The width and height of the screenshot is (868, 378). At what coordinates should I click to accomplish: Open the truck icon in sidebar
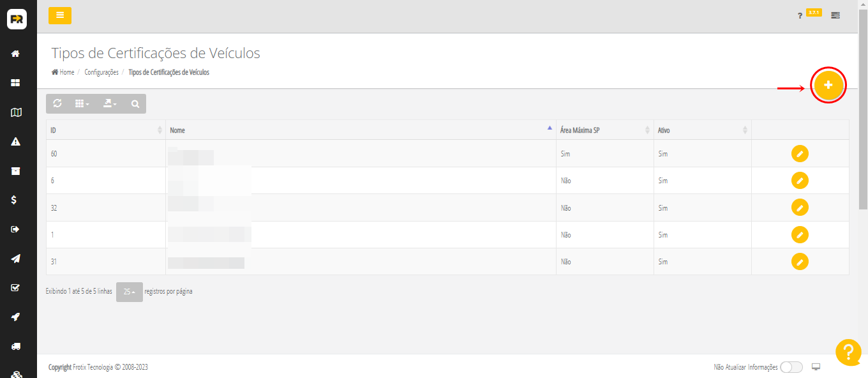coord(16,346)
